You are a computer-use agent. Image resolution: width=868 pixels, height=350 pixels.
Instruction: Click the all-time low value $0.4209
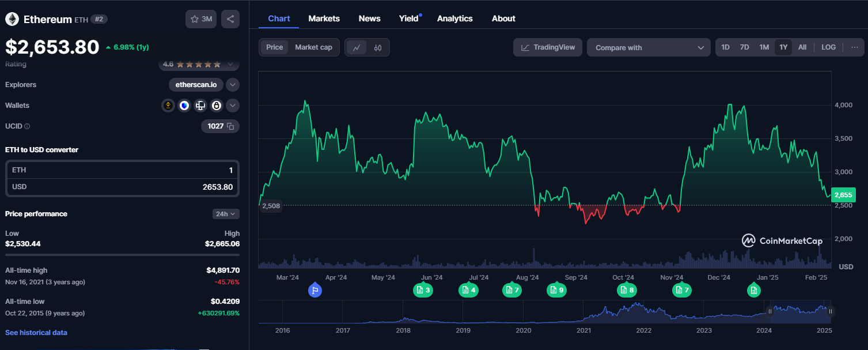(x=225, y=302)
